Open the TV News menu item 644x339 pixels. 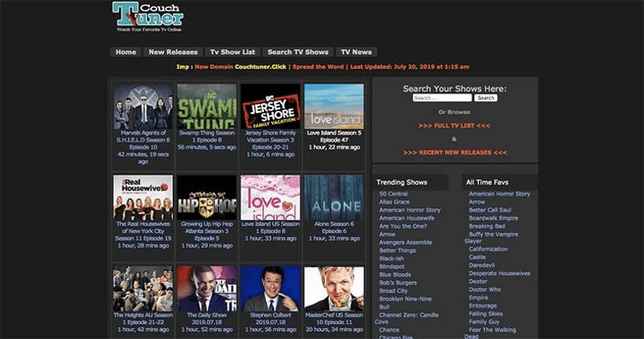[x=356, y=52]
